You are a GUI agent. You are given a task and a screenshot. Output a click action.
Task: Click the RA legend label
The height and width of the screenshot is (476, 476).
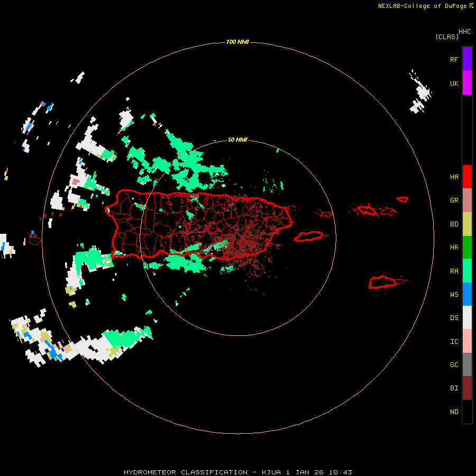point(454,271)
